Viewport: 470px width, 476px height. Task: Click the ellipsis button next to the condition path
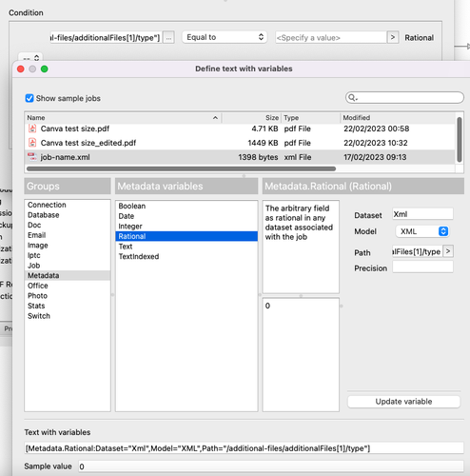point(168,37)
